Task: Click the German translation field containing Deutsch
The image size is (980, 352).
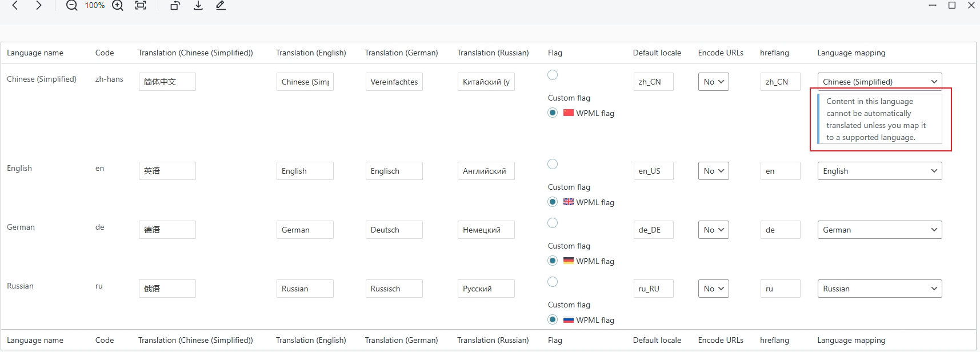Action: (x=394, y=230)
